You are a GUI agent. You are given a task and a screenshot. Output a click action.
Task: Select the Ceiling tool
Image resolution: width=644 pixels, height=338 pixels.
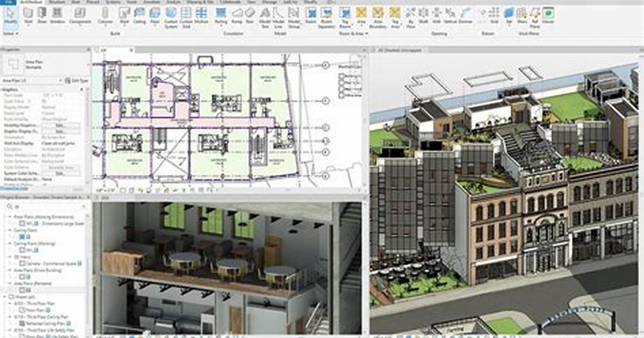[x=139, y=16]
